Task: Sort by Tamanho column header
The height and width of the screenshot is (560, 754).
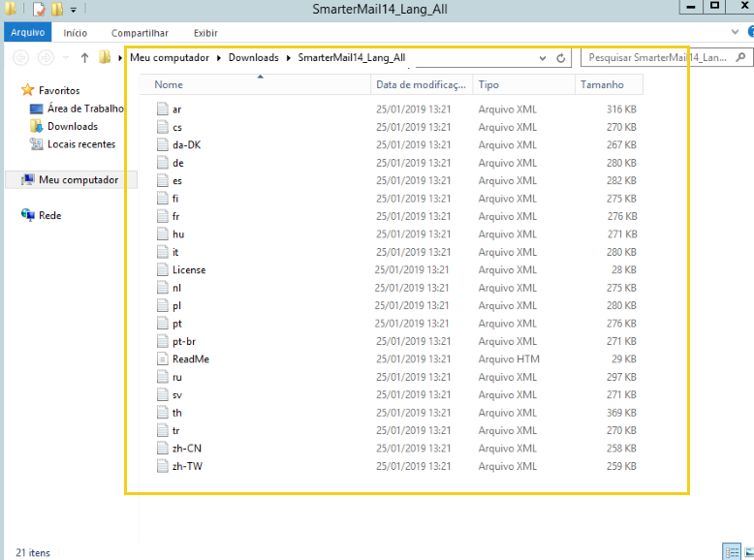Action: coord(609,84)
